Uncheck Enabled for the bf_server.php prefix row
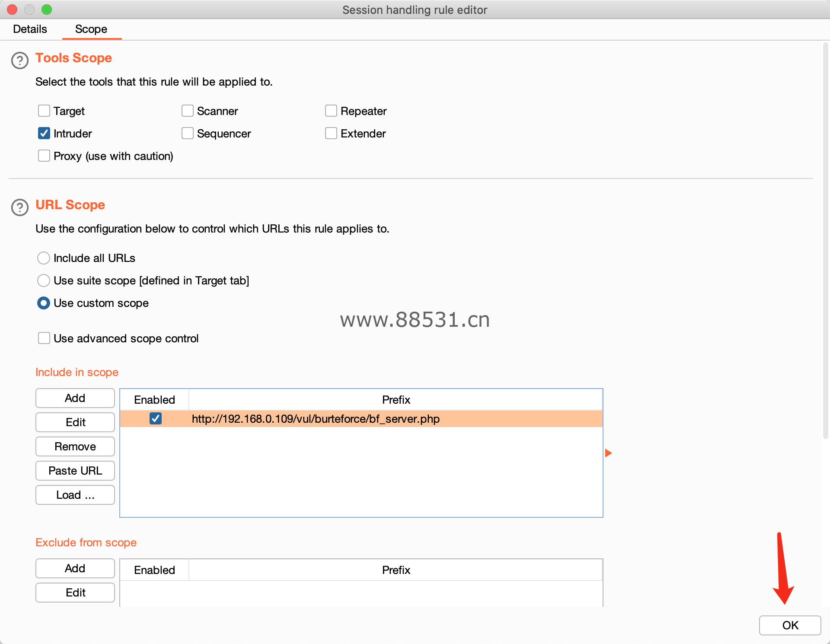 (156, 418)
